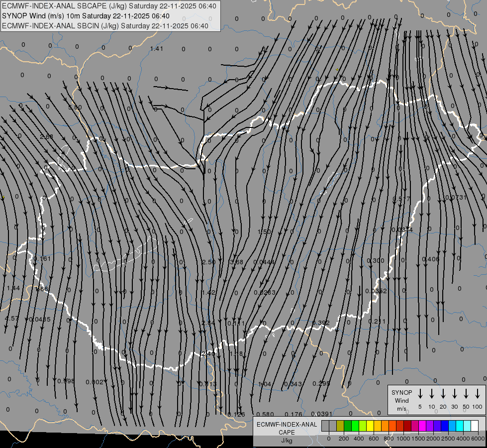The image size is (487, 448).
Task: Click the 0.343 value on the map
Action: pyautogui.click(x=293, y=384)
